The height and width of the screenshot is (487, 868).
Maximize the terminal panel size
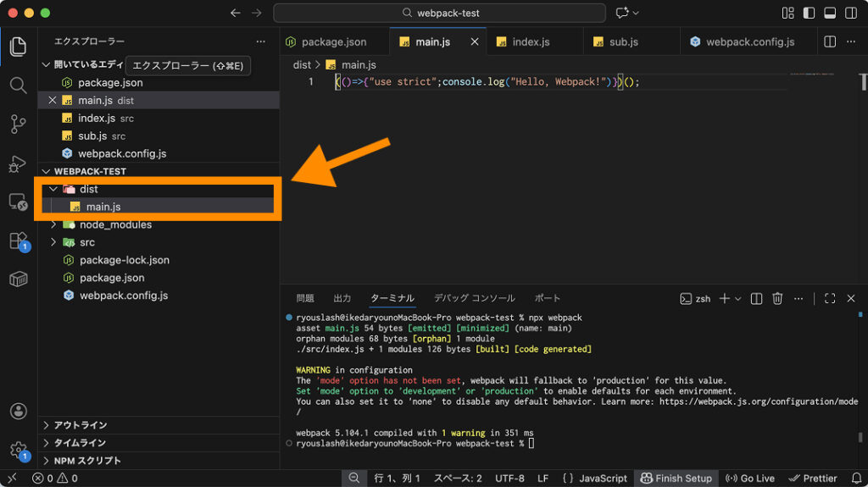click(x=830, y=298)
